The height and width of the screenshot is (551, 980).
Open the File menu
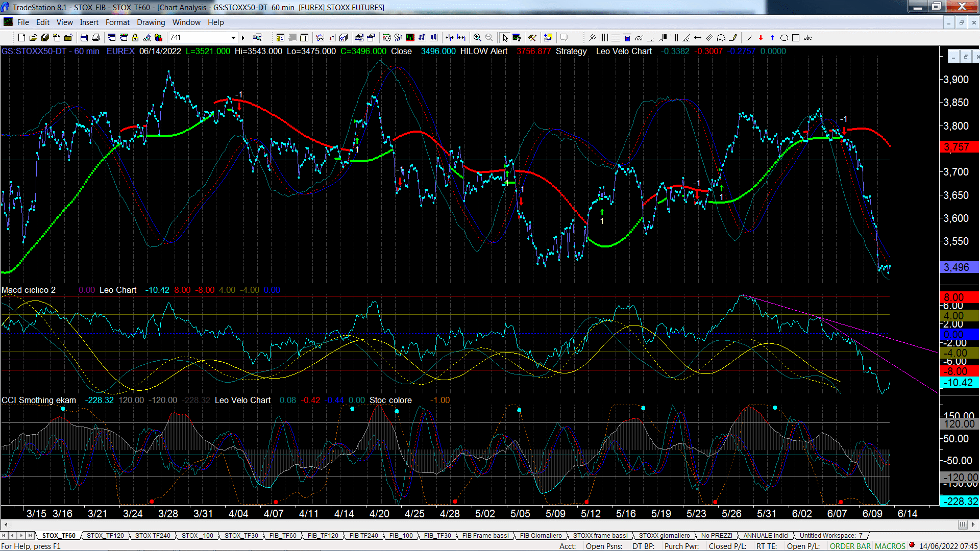(x=23, y=22)
